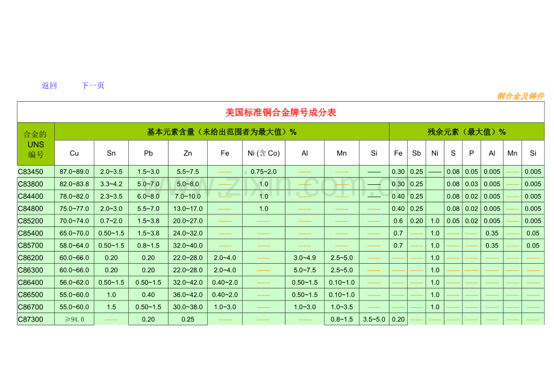Select the Ni (含 Co) column header

[x=263, y=154]
